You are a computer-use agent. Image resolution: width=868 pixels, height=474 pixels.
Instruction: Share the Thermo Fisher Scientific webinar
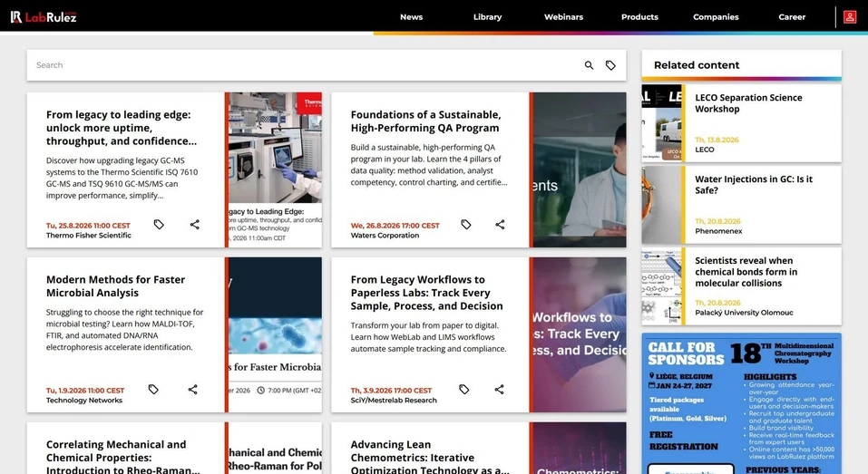195,225
